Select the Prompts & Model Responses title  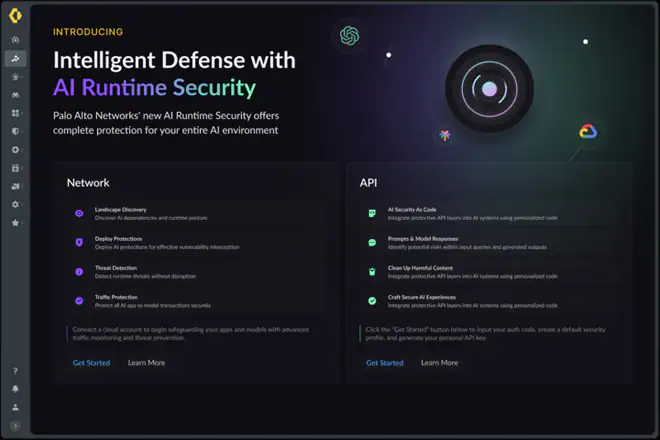click(423, 239)
